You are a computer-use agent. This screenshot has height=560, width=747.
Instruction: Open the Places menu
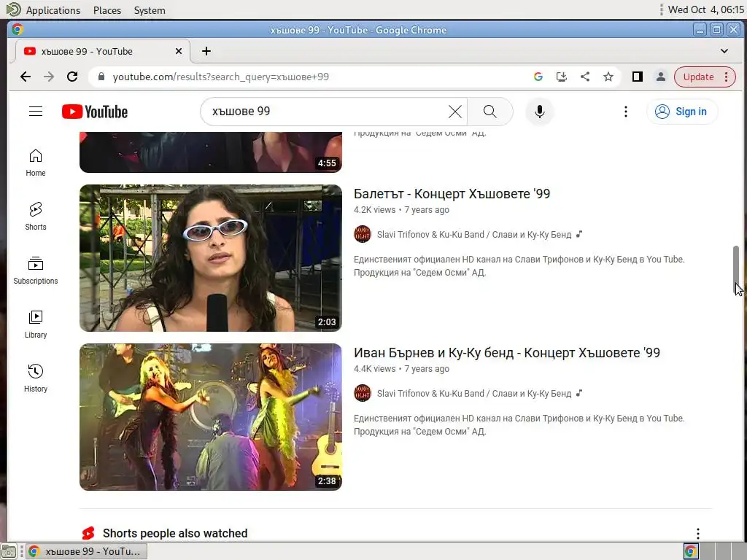tap(107, 10)
